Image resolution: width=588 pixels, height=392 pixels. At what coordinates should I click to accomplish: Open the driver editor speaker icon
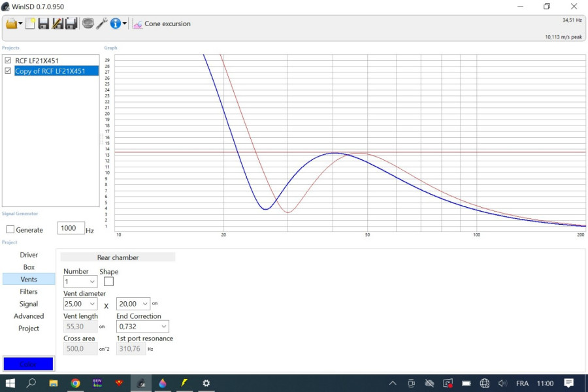tap(88, 24)
